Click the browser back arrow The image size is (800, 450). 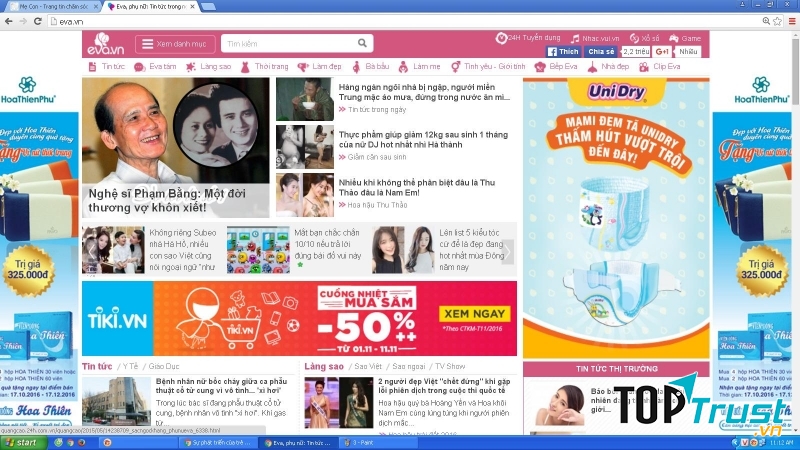[9, 20]
